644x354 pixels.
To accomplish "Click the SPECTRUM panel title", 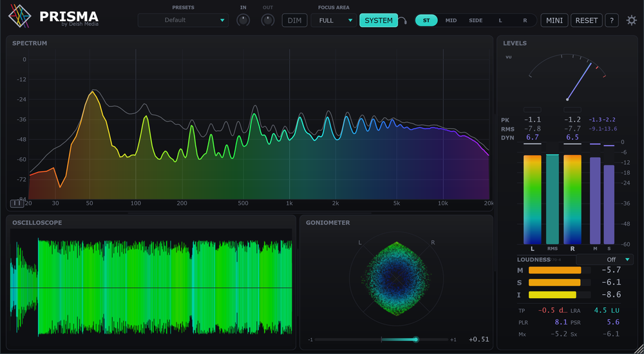I will coord(30,43).
